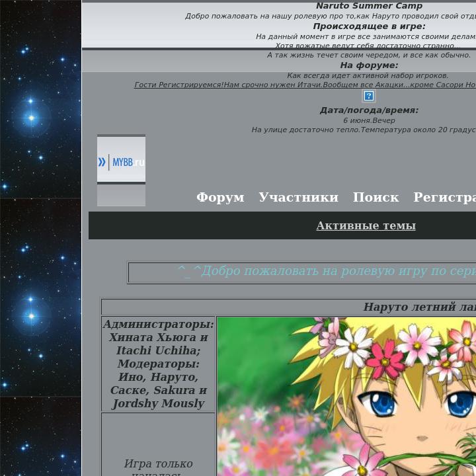The width and height of the screenshot is (476, 476).
Task: Click the temperature line about 20 градусов
Action: tap(364, 130)
